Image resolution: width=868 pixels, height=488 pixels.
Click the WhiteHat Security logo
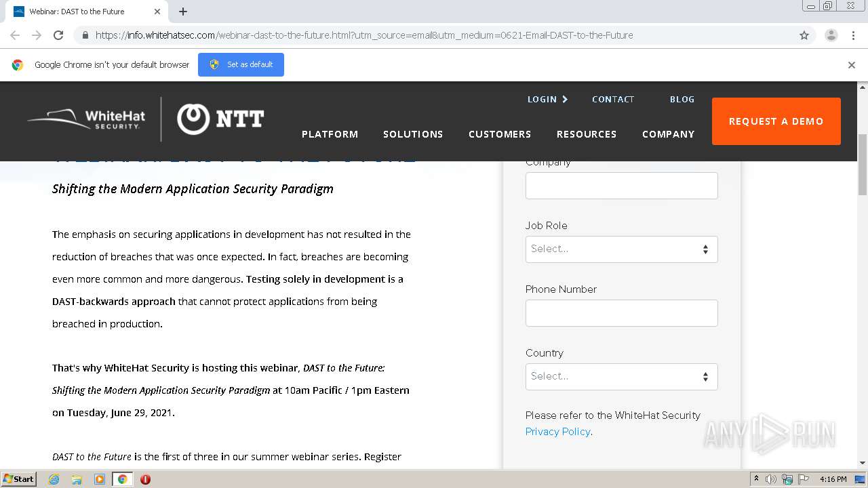pos(86,119)
